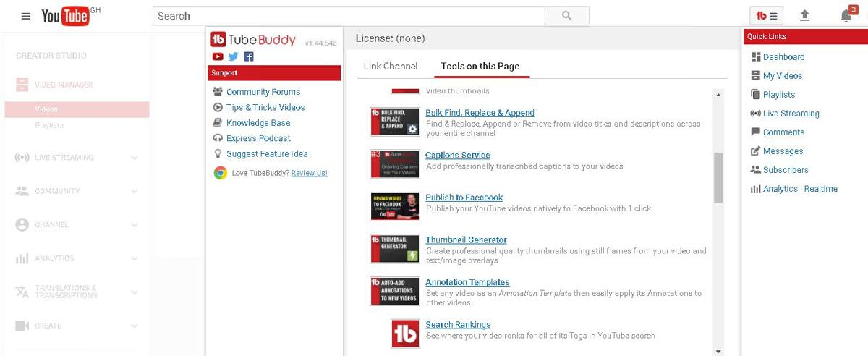Click the Chrome logo icon
This screenshot has height=356, width=868.
coord(221,173)
